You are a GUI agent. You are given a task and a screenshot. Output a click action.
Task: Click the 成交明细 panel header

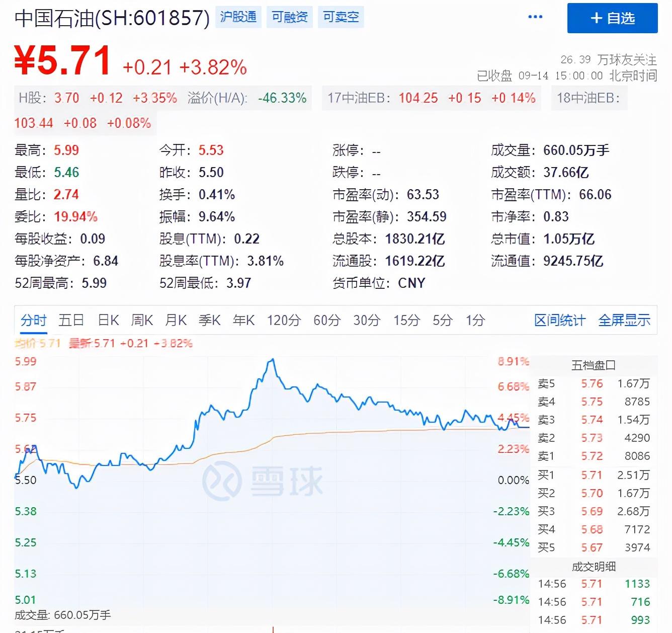point(594,567)
